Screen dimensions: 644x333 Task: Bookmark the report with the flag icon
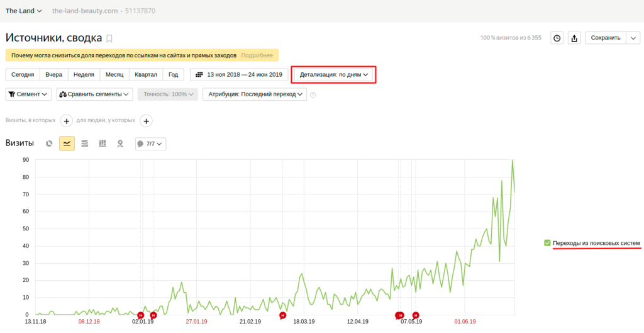(x=109, y=38)
